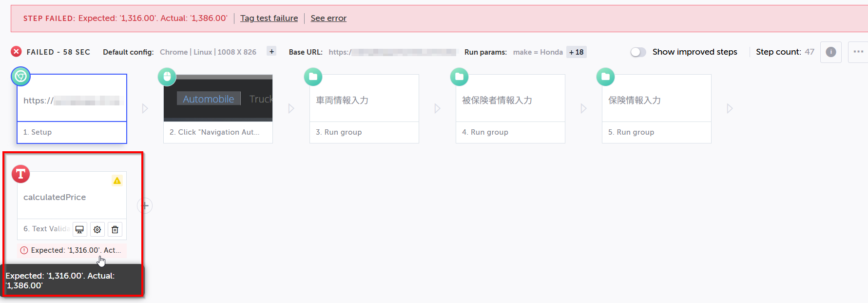Screen dimensions: 868x303
Task: Delete step 6 with trash icon
Action: tap(115, 229)
